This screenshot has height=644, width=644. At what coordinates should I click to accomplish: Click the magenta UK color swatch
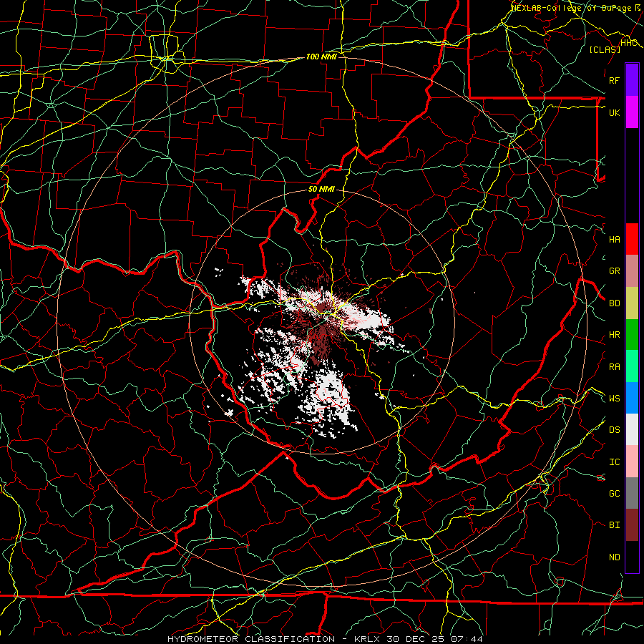click(632, 112)
